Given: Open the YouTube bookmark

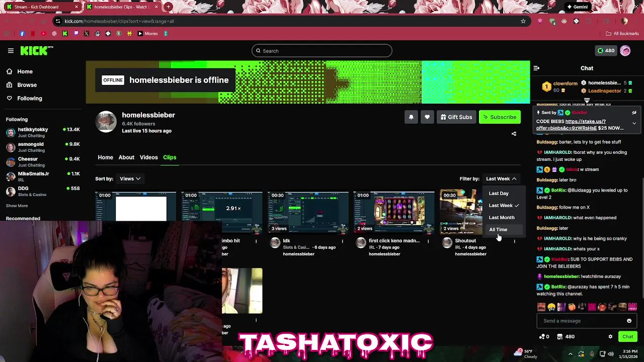Looking at the screenshot, I should pyautogui.click(x=43, y=34).
